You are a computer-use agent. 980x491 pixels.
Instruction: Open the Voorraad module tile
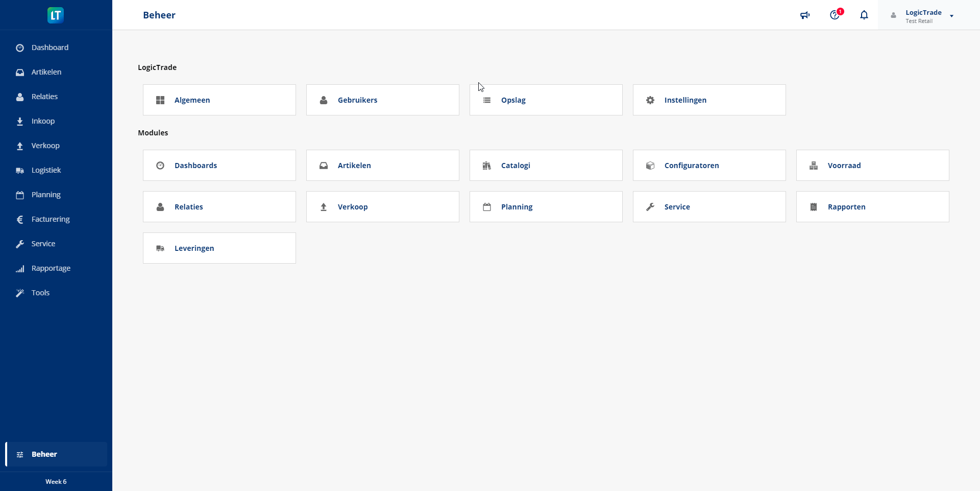point(872,166)
